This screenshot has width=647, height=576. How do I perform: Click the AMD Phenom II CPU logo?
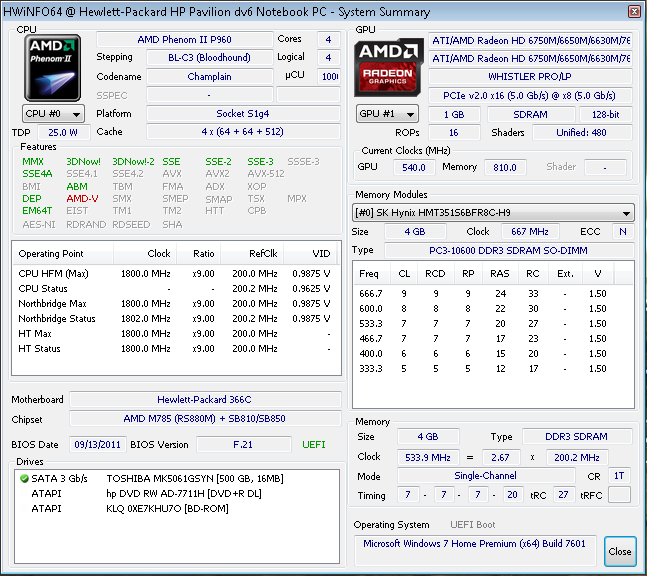pyautogui.click(x=52, y=68)
